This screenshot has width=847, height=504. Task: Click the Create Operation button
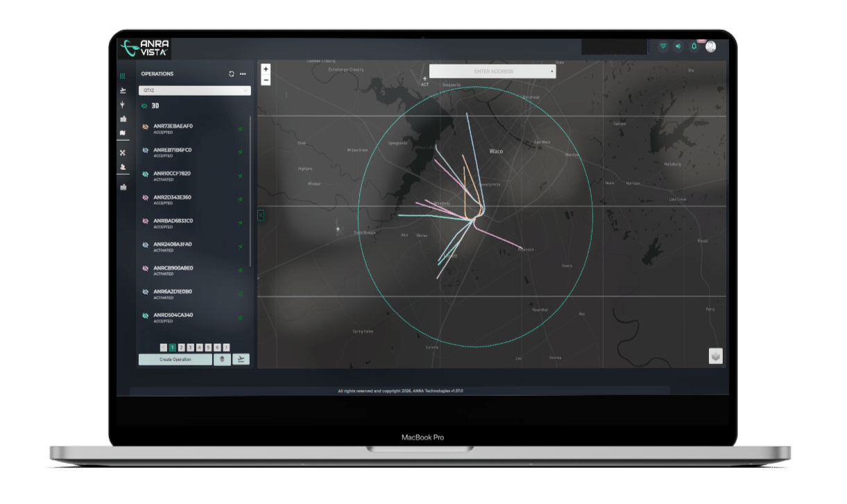(176, 359)
